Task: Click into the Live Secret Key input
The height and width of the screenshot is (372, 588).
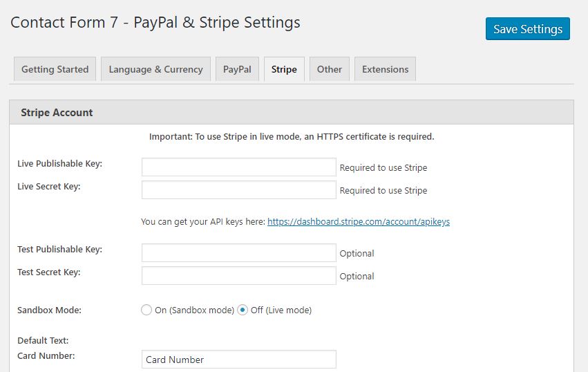Action: [x=239, y=190]
